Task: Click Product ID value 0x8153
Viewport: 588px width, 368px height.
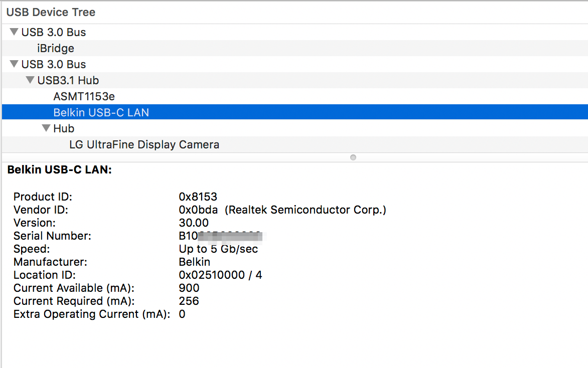Action: (x=198, y=197)
